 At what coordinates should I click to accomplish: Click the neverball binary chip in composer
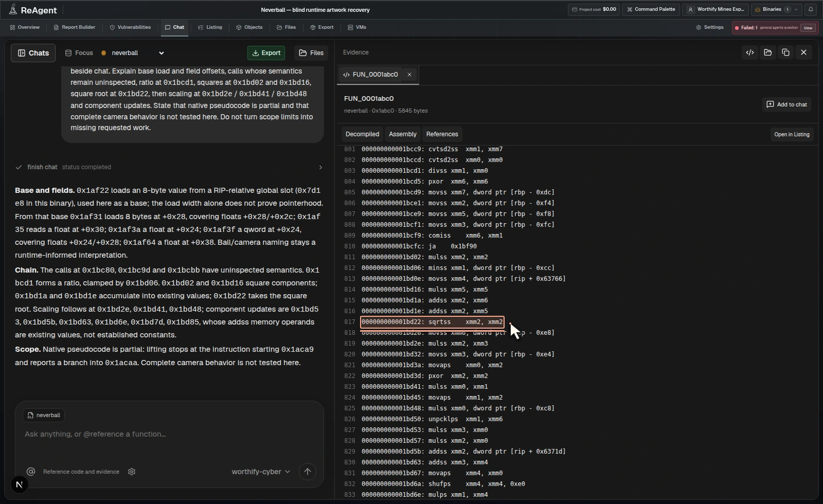tap(44, 415)
